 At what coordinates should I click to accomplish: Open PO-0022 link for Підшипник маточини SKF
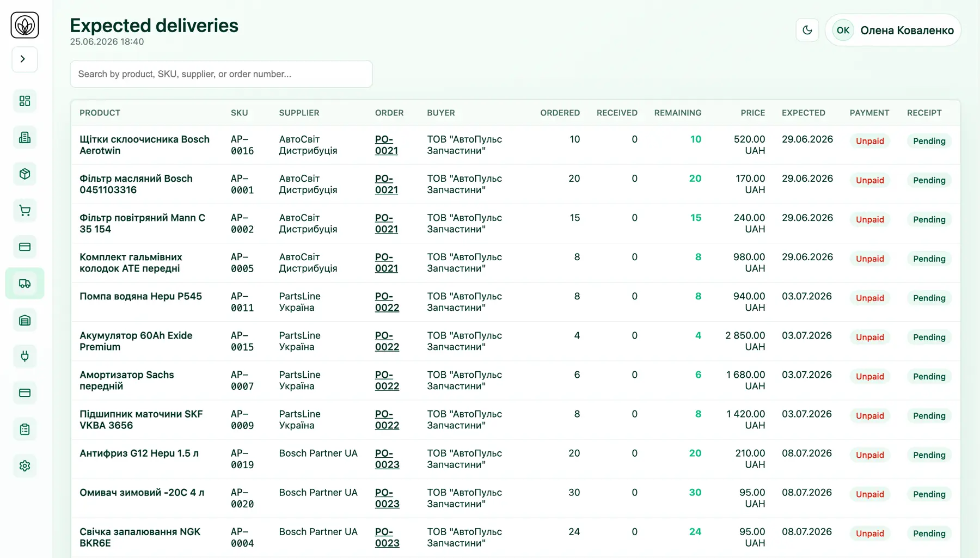click(x=387, y=419)
